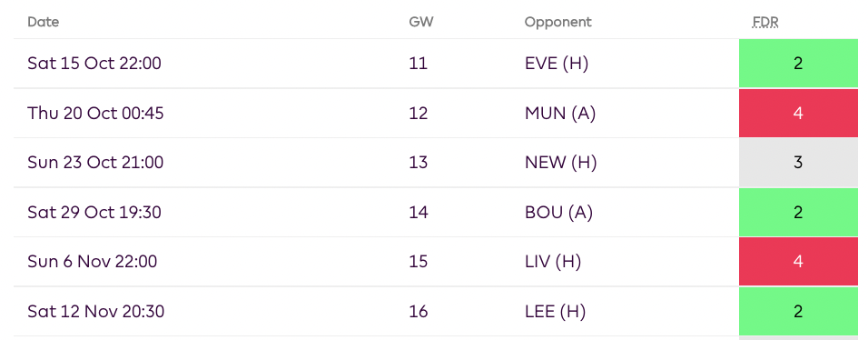Click the FDR column header
The width and height of the screenshot is (868, 340).
(765, 22)
